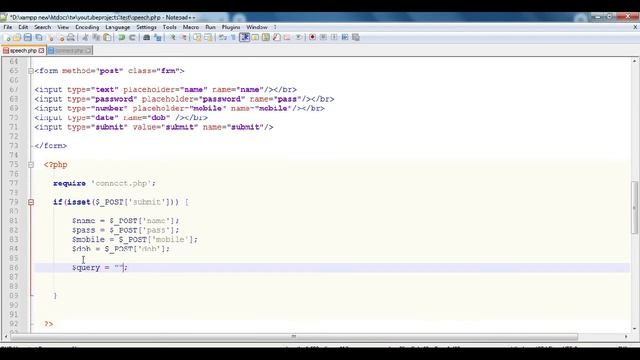
Task: Open the user defined language icon
Action: [255, 38]
